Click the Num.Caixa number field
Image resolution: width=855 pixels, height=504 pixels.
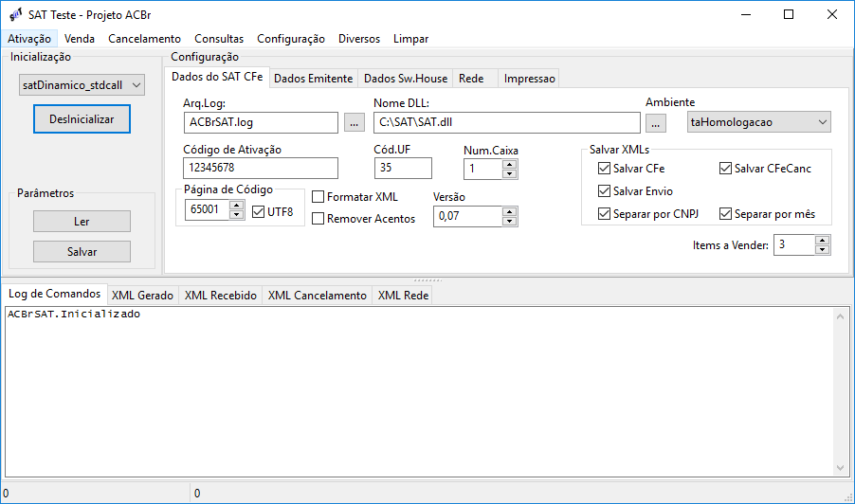click(482, 169)
